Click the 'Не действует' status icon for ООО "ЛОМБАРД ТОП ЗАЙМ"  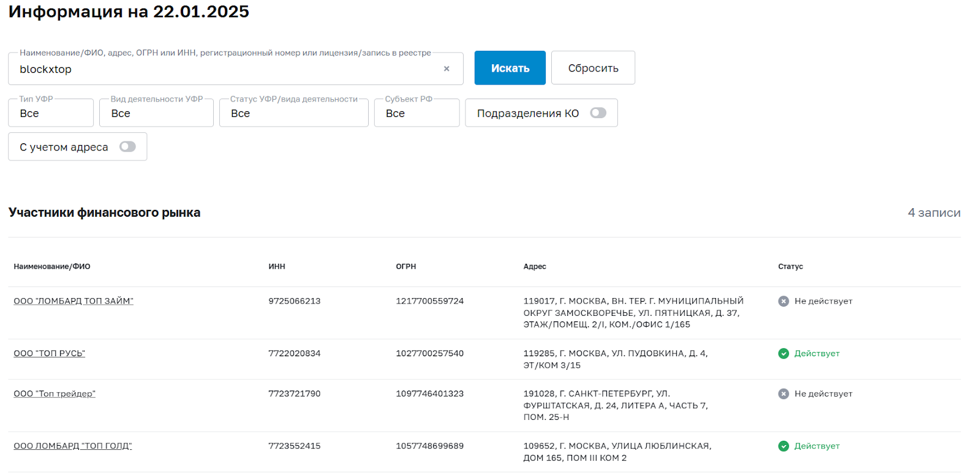(x=783, y=301)
